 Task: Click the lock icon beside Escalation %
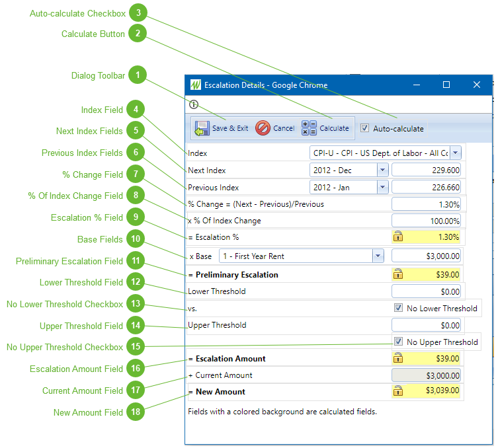click(x=398, y=237)
